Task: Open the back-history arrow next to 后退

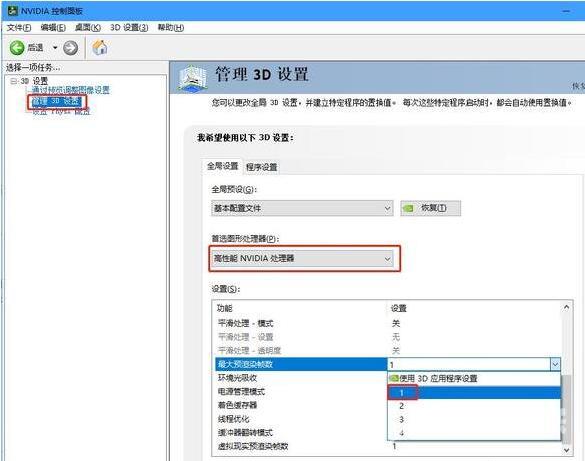Action: click(x=55, y=48)
